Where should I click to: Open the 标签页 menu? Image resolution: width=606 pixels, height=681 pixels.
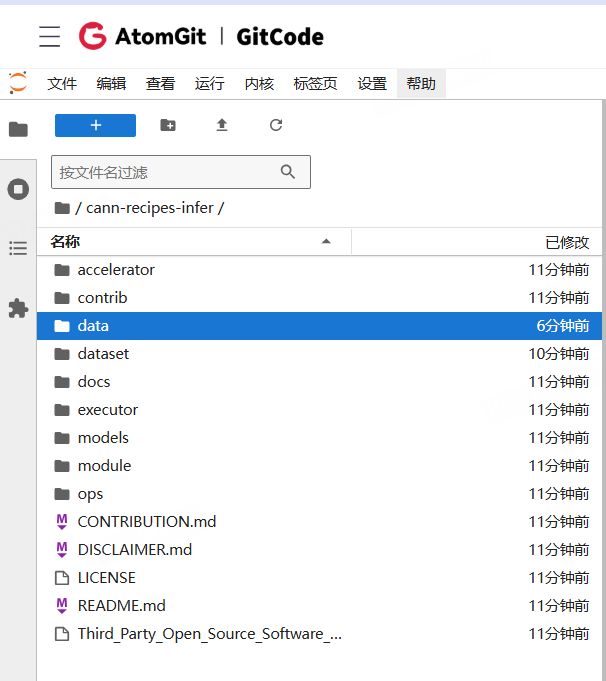(x=315, y=83)
